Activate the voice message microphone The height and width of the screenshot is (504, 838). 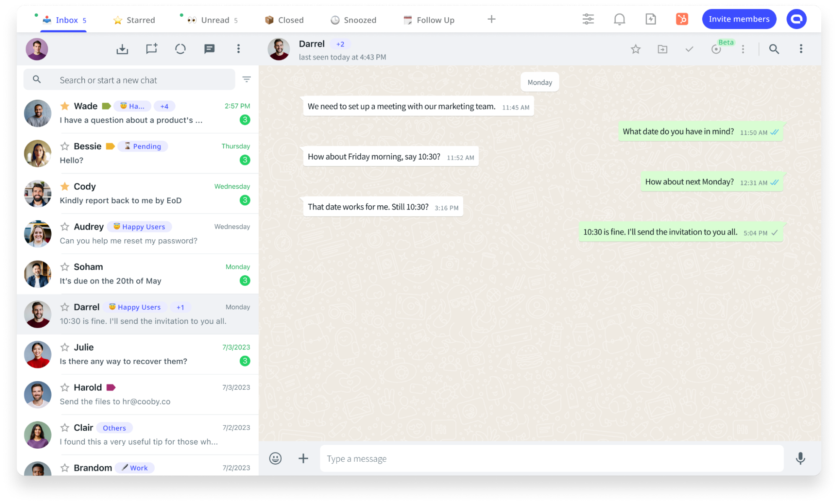(801, 458)
